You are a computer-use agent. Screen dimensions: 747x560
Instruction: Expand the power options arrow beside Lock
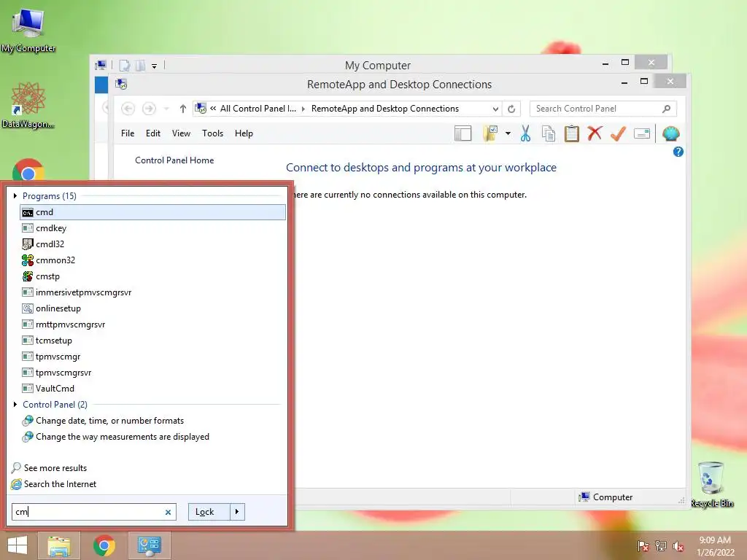pos(237,512)
